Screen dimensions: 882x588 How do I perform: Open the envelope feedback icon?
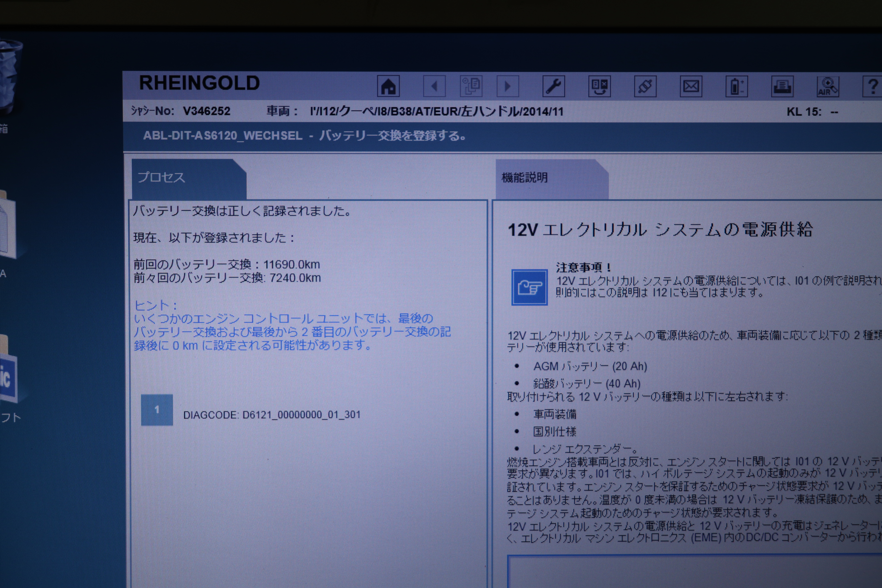(691, 86)
